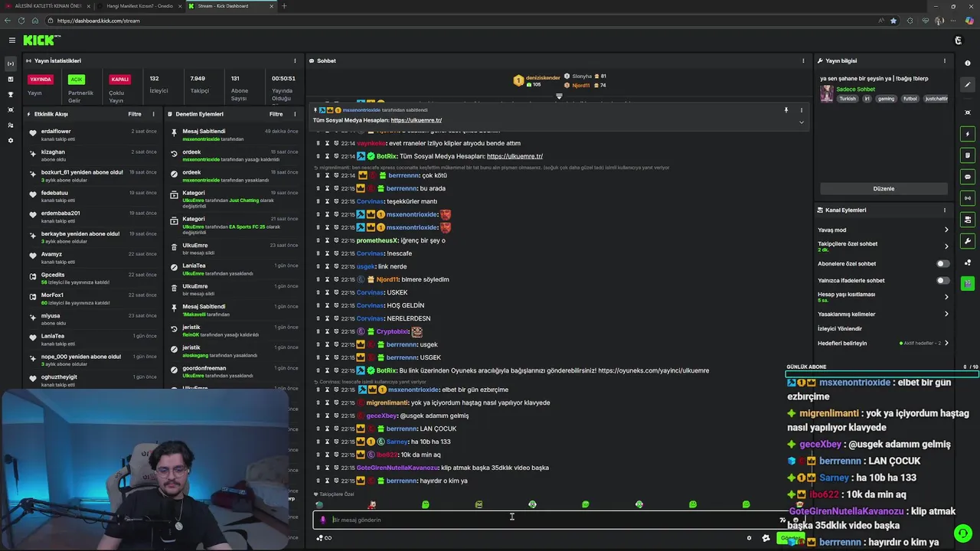Open the trophy achievements sidebar icon
This screenshot has width=980, height=551.
tap(11, 94)
